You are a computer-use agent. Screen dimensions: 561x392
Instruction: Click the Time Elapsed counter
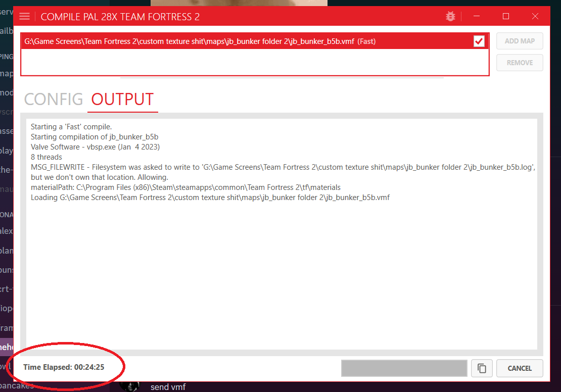point(64,367)
